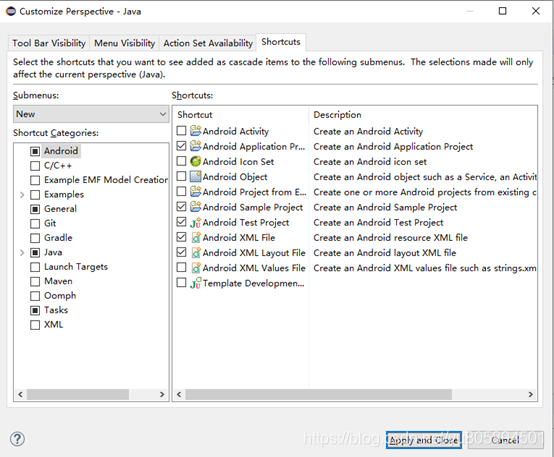
Task: Check the C/C++ category checkbox
Action: [x=35, y=166]
